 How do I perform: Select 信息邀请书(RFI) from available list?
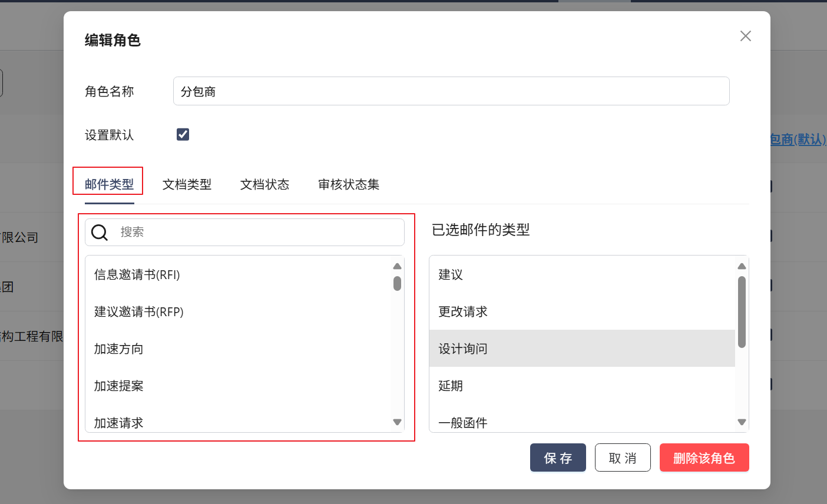click(x=137, y=275)
